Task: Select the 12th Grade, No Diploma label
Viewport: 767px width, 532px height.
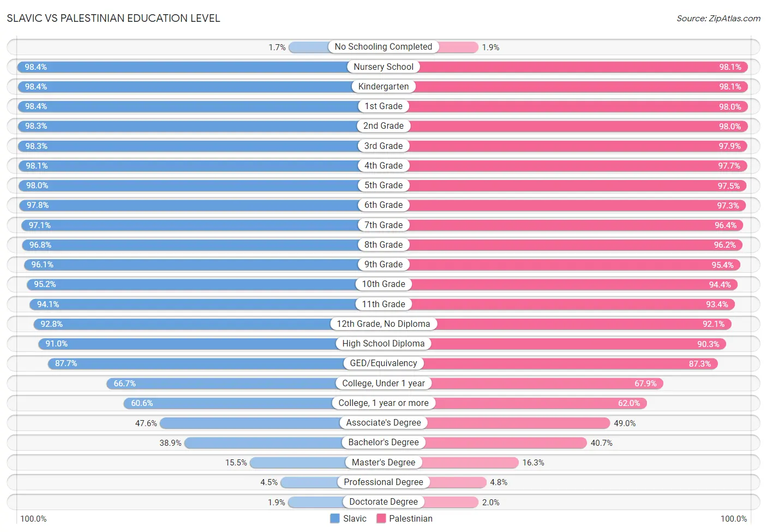Action: point(383,324)
